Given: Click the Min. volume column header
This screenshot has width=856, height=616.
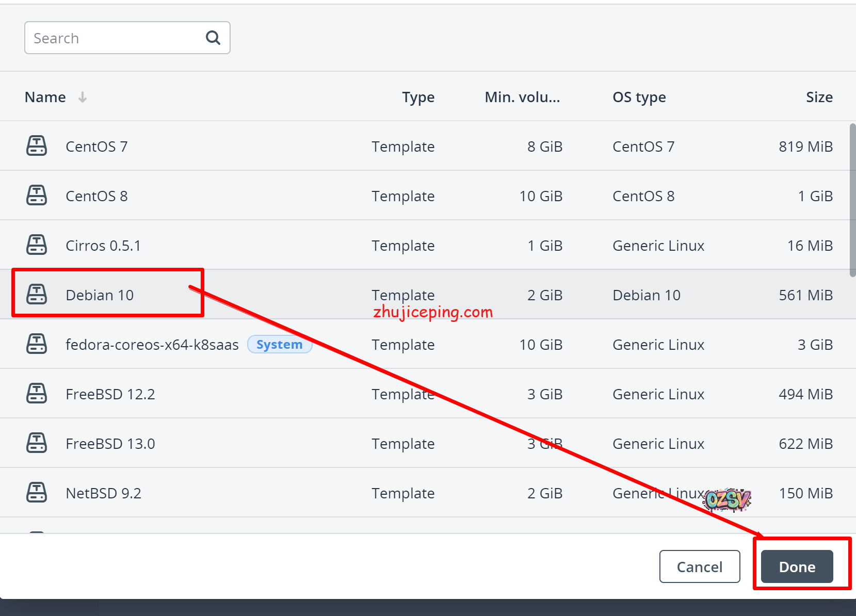Looking at the screenshot, I should coord(522,97).
